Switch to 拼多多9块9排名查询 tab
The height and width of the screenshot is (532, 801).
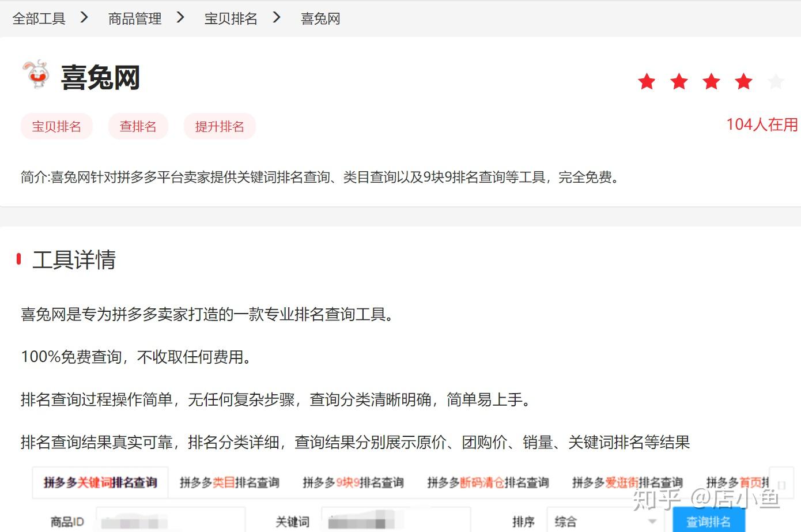[x=353, y=482]
